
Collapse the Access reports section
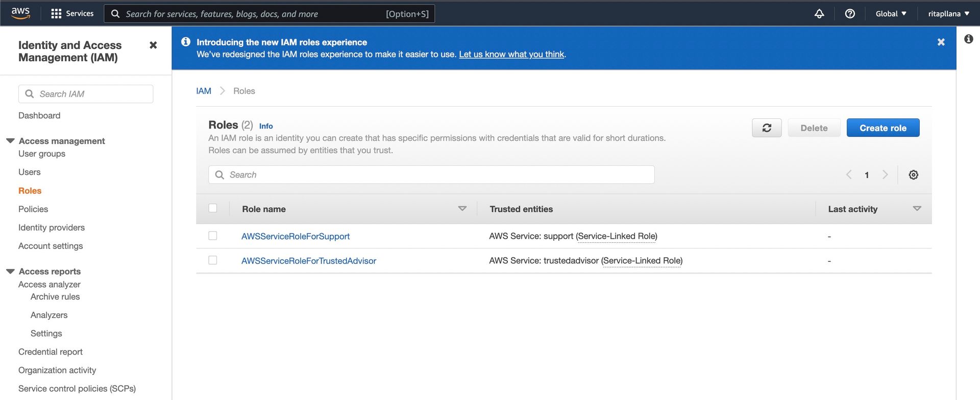click(10, 271)
